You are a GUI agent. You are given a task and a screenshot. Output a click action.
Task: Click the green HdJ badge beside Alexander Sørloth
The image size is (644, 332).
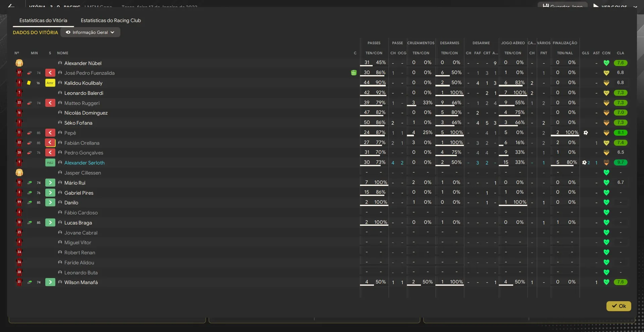[x=50, y=163]
